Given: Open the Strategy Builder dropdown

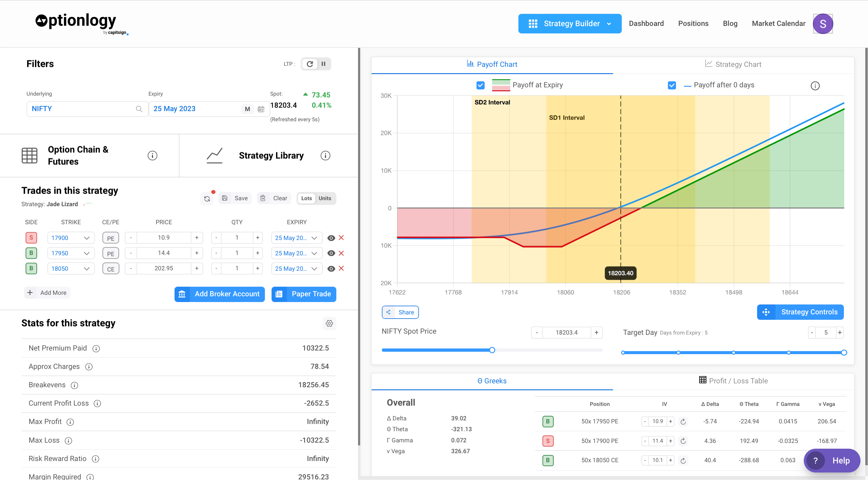Looking at the screenshot, I should pyautogui.click(x=569, y=23).
